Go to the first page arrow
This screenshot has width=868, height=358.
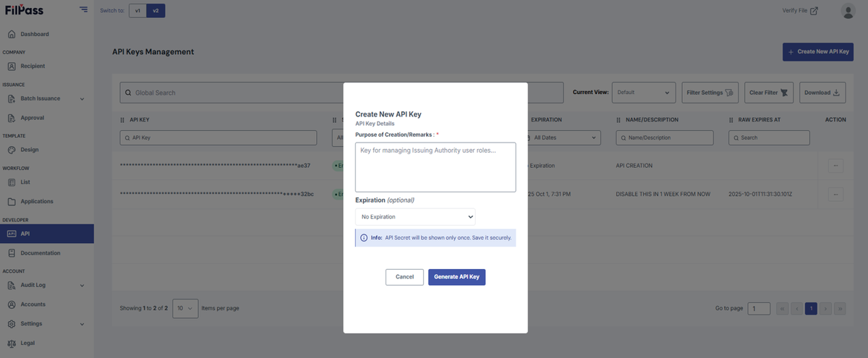click(x=783, y=308)
